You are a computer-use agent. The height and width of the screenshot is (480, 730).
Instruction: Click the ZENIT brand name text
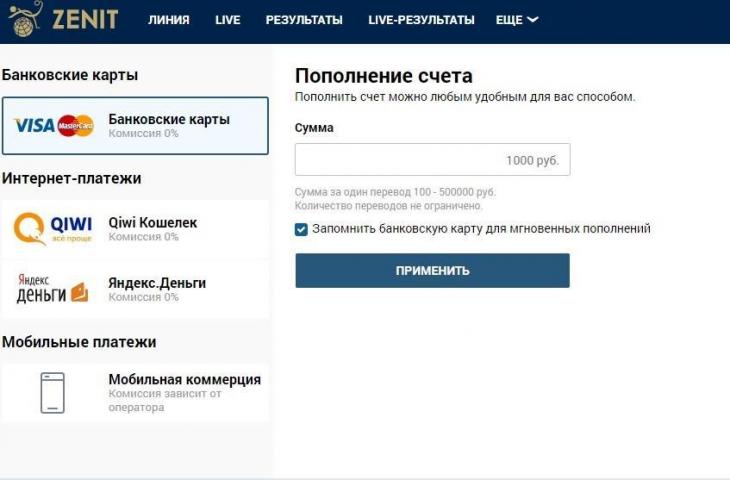click(84, 19)
